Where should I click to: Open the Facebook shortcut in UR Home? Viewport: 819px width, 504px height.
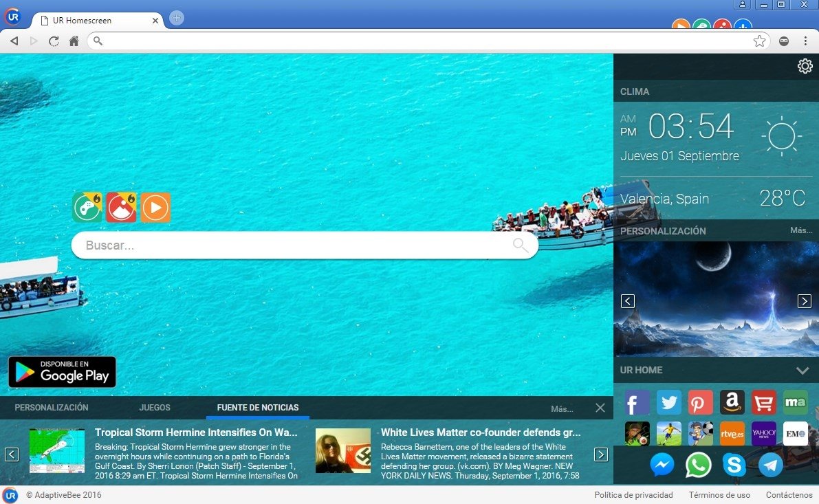[637, 403]
